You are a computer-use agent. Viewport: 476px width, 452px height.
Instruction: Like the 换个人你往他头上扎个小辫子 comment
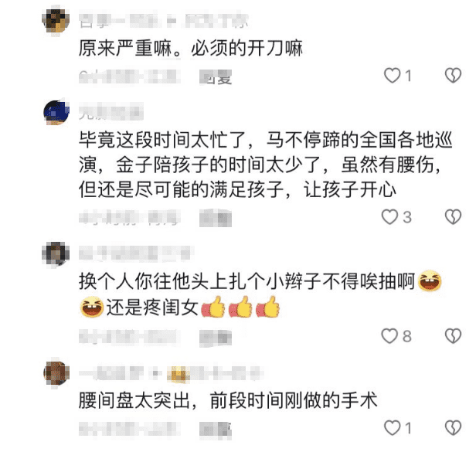pos(389,336)
